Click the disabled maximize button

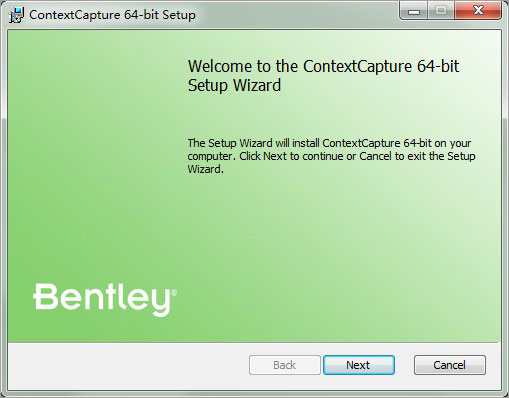point(441,11)
